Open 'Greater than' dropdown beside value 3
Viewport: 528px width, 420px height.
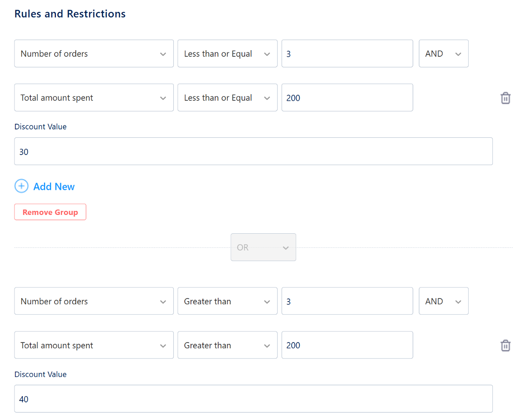227,301
